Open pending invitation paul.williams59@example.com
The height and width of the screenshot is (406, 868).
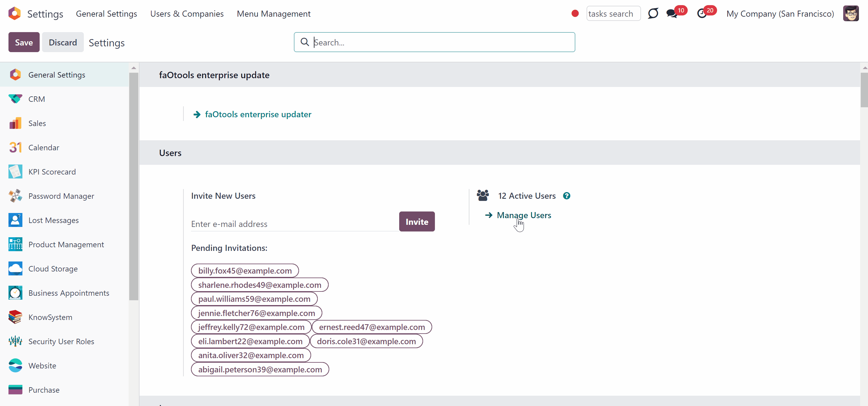254,299
